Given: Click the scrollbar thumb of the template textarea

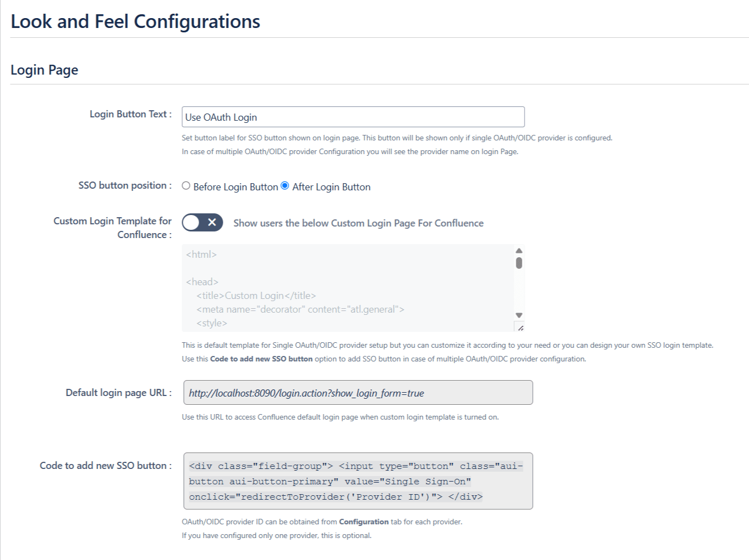Looking at the screenshot, I should click(x=519, y=263).
